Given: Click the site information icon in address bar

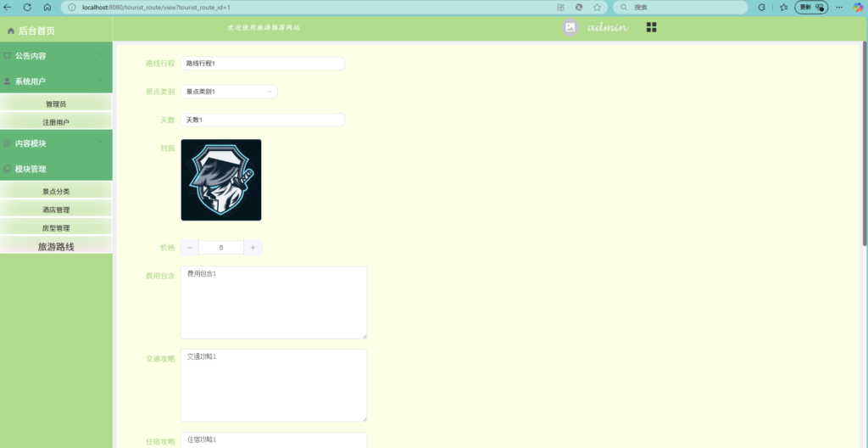Looking at the screenshot, I should 71,7.
